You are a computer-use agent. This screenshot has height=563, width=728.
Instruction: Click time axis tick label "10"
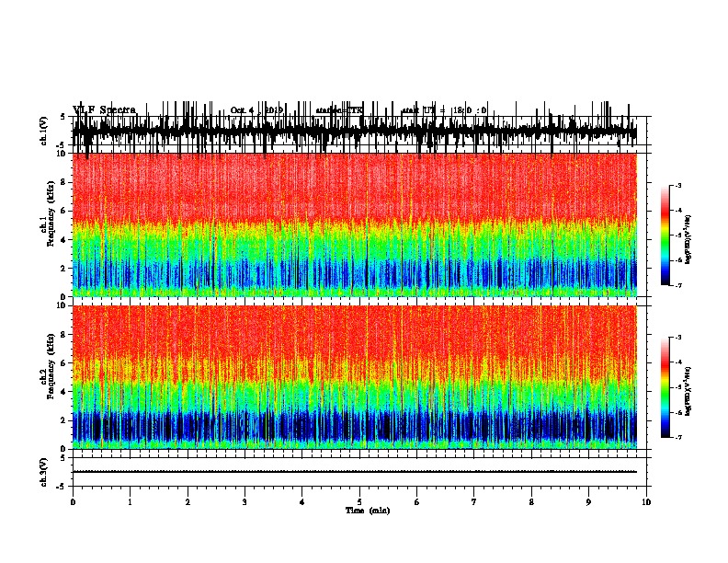click(646, 502)
